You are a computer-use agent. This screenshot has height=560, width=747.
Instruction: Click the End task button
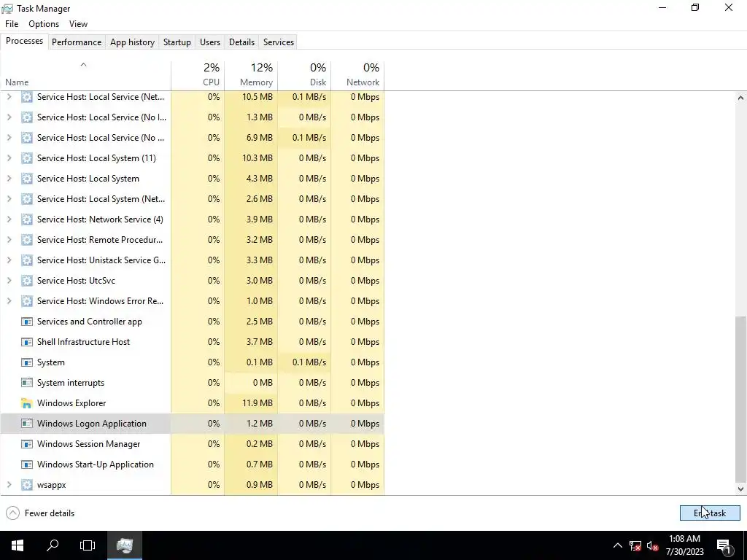pos(710,513)
